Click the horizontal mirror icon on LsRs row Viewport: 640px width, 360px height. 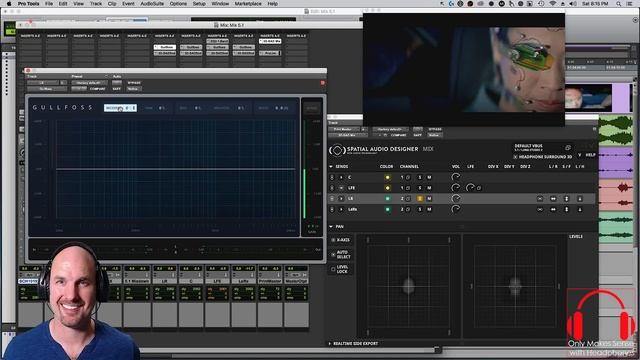pos(553,209)
